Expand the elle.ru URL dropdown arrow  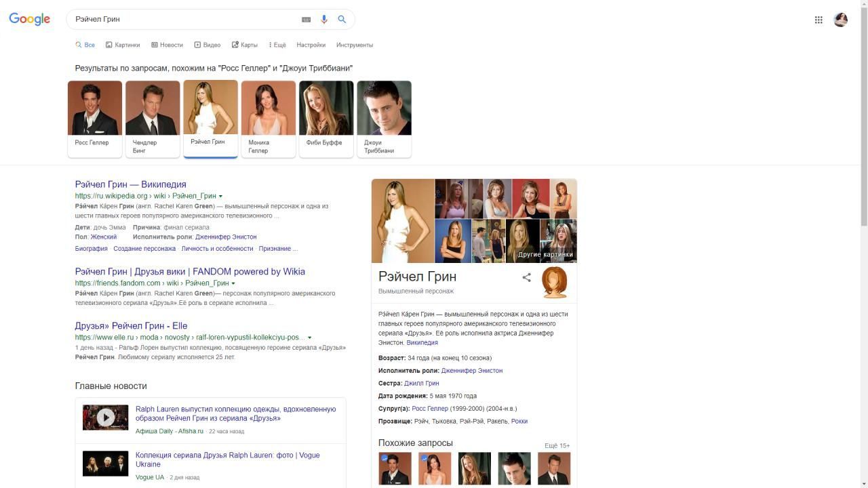[310, 338]
